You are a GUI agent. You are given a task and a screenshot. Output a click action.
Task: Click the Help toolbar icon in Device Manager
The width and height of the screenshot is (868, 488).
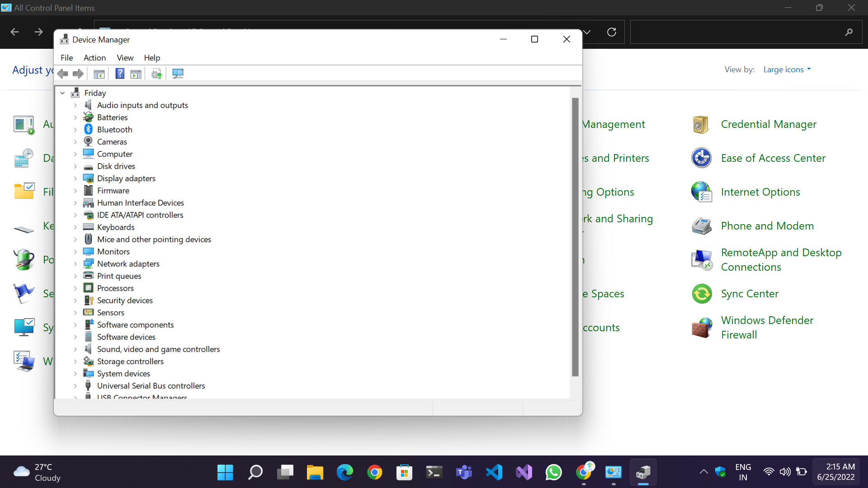(x=120, y=74)
